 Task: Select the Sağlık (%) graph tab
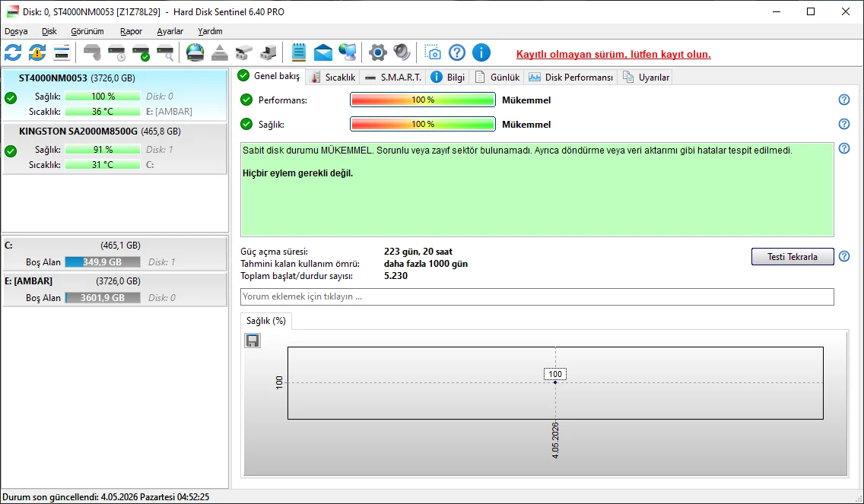[x=266, y=321]
